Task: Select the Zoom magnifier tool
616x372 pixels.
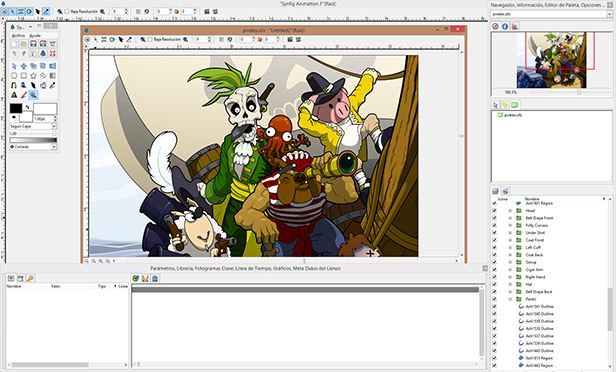Action: tap(33, 94)
